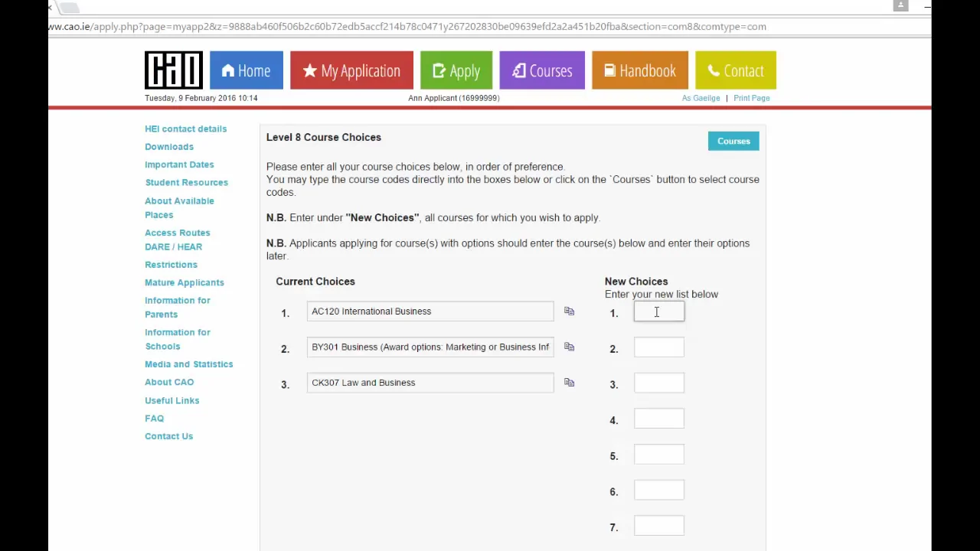
Task: Click copy icon beside BY301 Business
Action: (569, 347)
